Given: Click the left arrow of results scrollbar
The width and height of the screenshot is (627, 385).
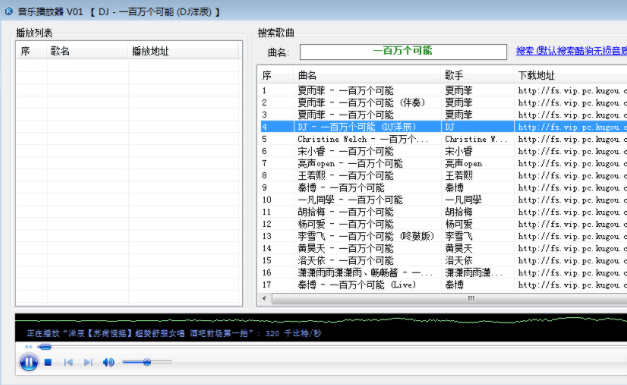Looking at the screenshot, I should point(264,298).
